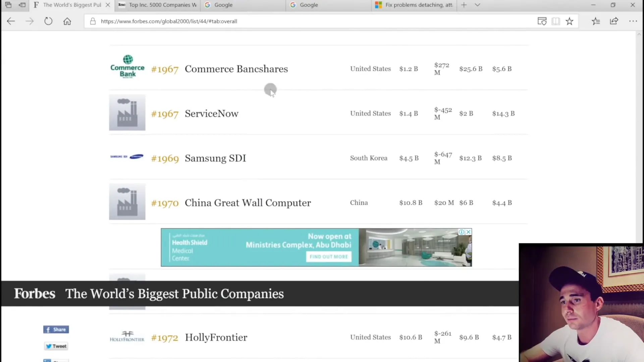Switch to the Fix problems detaching tab

(x=414, y=5)
